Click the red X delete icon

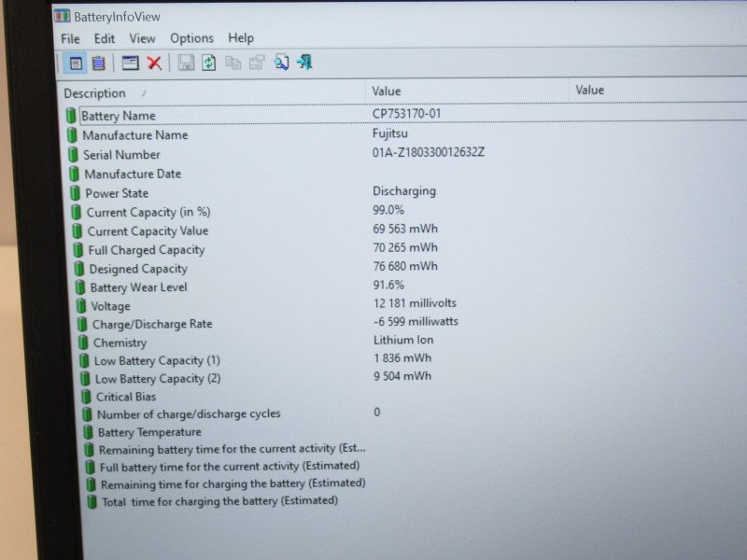pos(154,63)
